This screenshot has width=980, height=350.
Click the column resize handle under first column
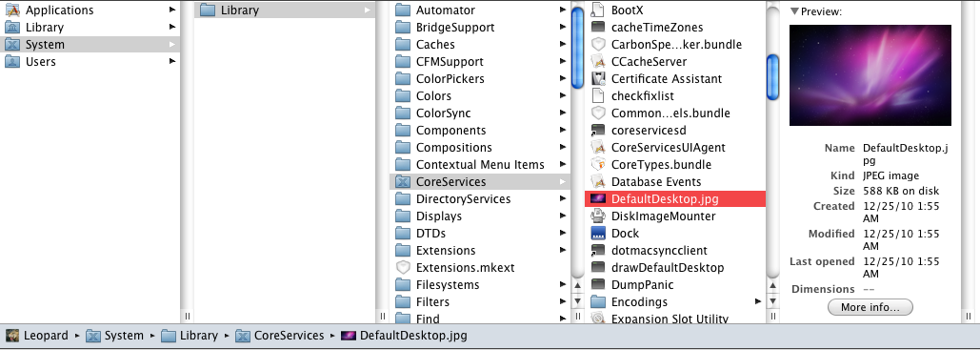click(x=187, y=317)
